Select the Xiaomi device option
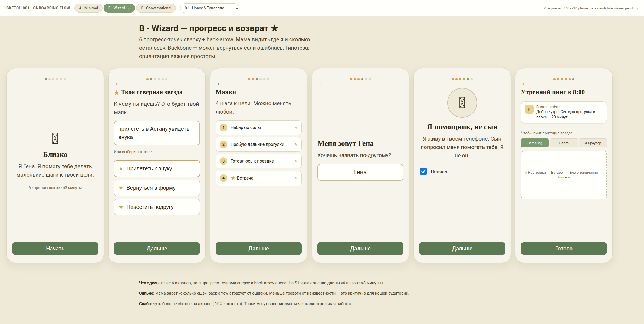644x324 pixels. point(564,143)
